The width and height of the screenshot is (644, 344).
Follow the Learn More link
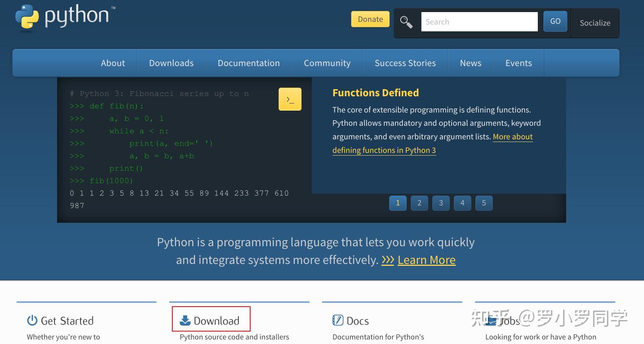426,260
